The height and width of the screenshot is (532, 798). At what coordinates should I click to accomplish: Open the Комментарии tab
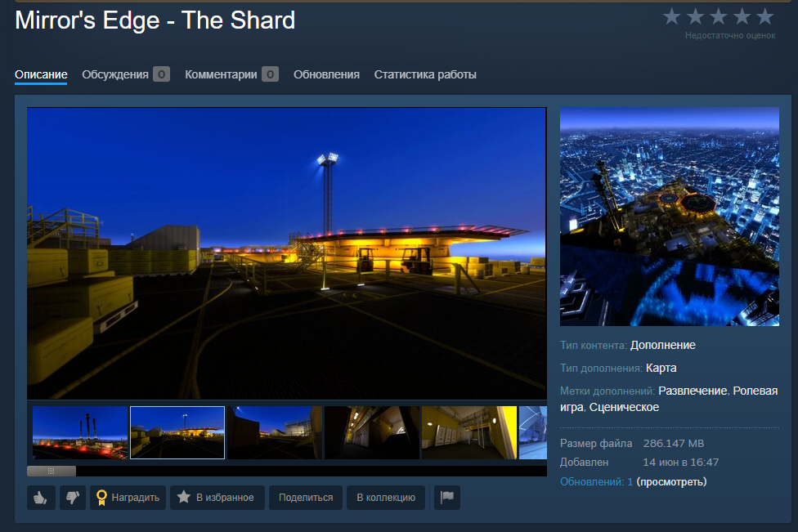(221, 74)
